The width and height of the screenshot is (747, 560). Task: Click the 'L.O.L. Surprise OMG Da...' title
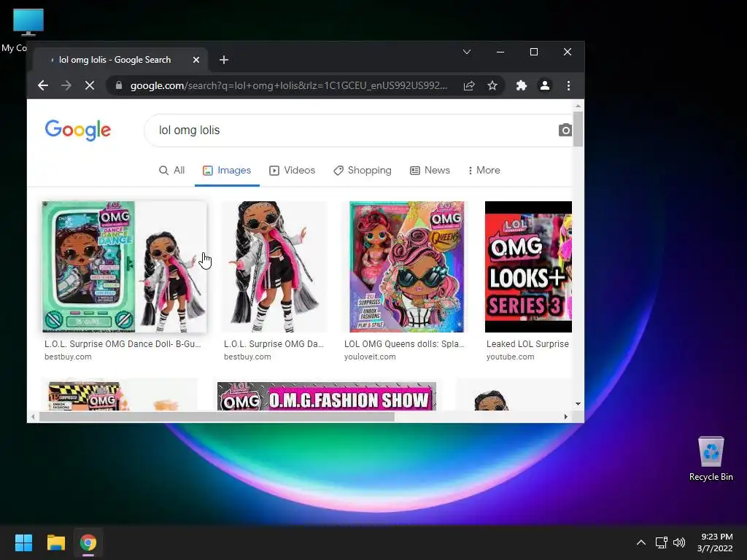point(274,344)
